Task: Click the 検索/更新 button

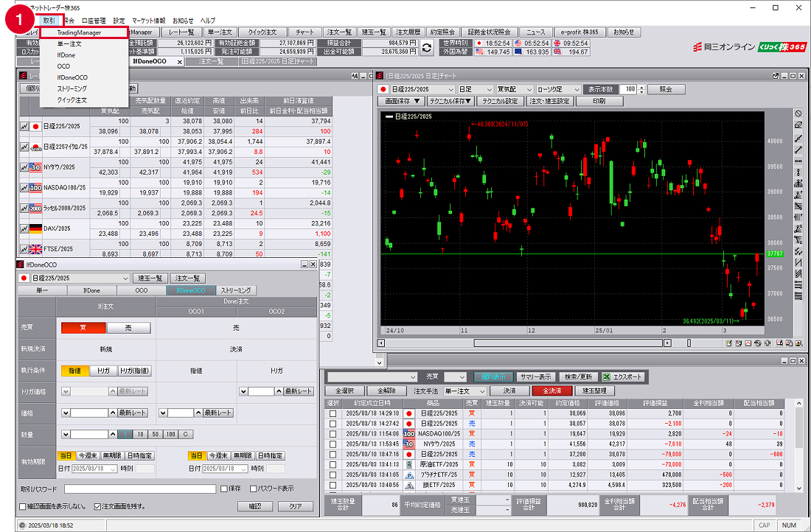Action: pyautogui.click(x=578, y=377)
